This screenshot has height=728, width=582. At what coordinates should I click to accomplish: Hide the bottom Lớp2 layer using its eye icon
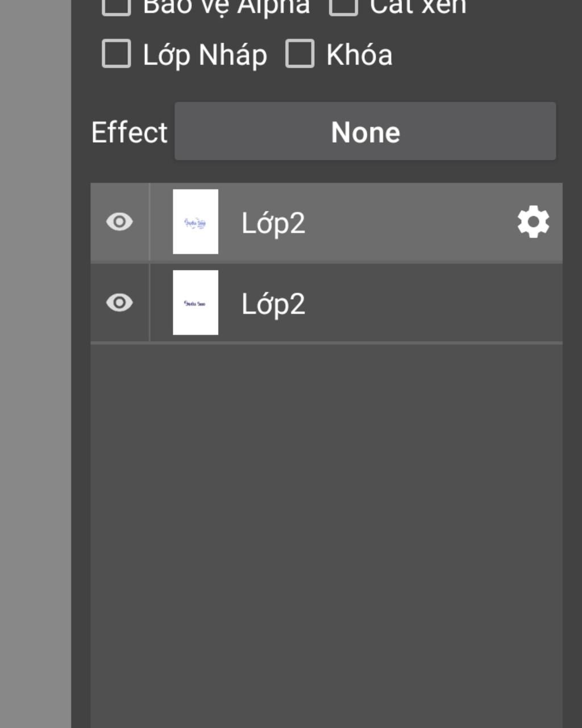point(119,303)
